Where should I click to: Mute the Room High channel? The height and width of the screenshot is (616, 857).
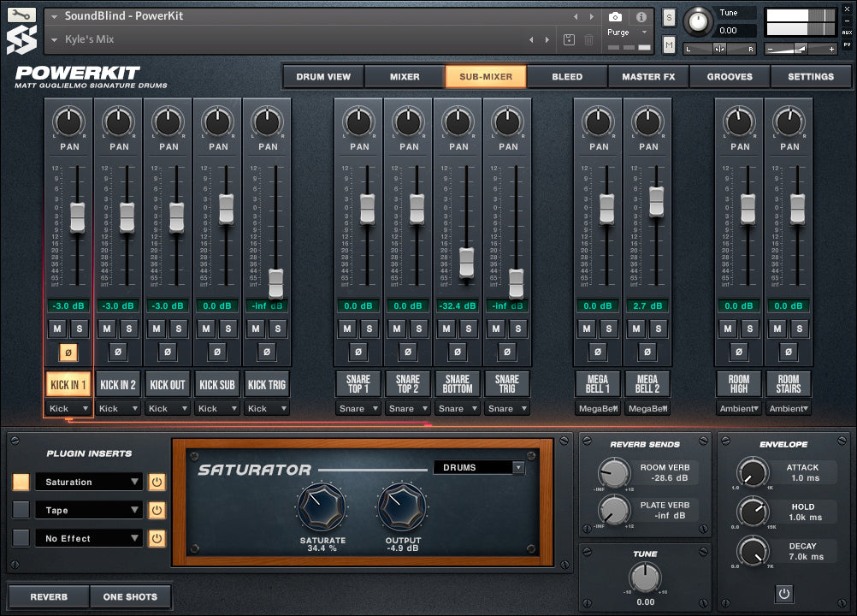pos(728,329)
